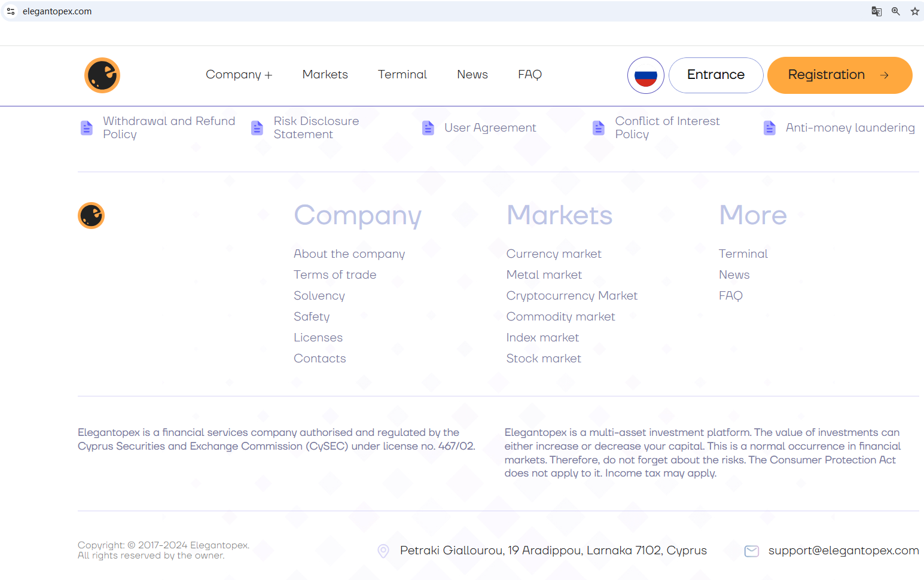
Task: Open the Markets menu in header
Action: coord(325,75)
